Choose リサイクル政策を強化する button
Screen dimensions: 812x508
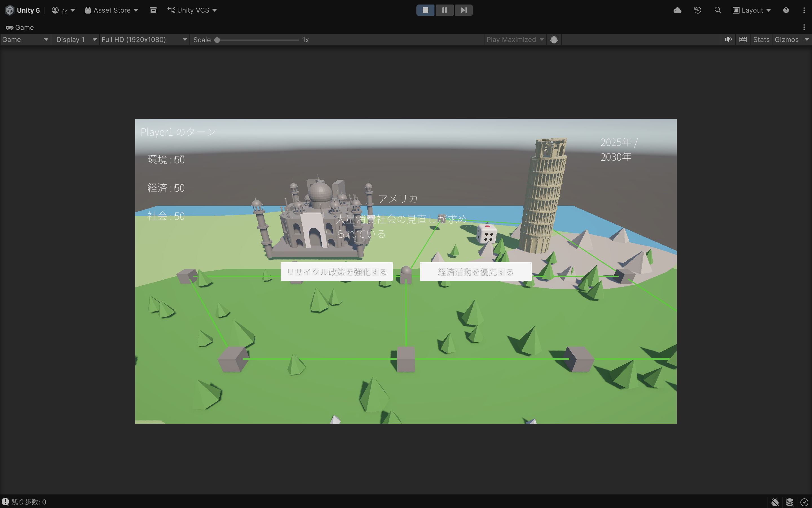(337, 271)
